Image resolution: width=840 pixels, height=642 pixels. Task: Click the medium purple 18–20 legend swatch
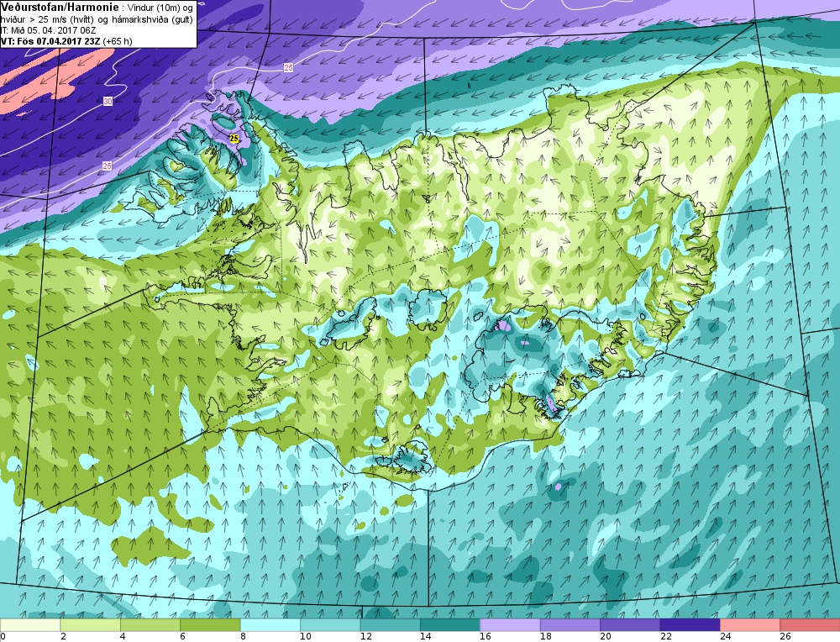(570, 625)
